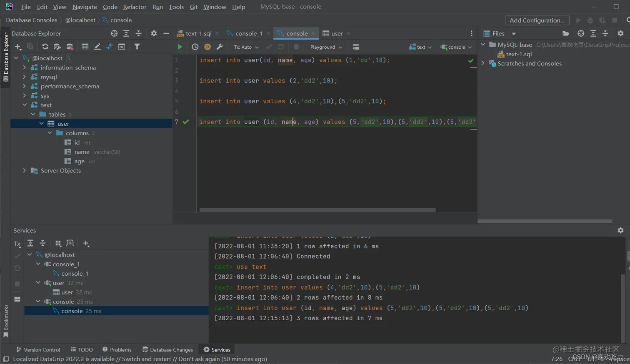Click the 7:26 caret position in status bar
Viewport: 630px width, 364px height.
pyautogui.click(x=556, y=359)
